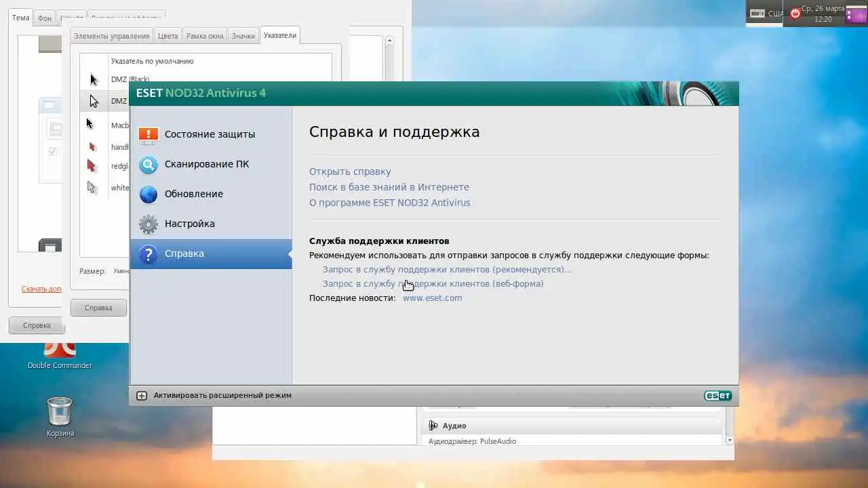This screenshot has width=868, height=488.
Task: Click Справка button in the appearance window
Action: (x=37, y=325)
